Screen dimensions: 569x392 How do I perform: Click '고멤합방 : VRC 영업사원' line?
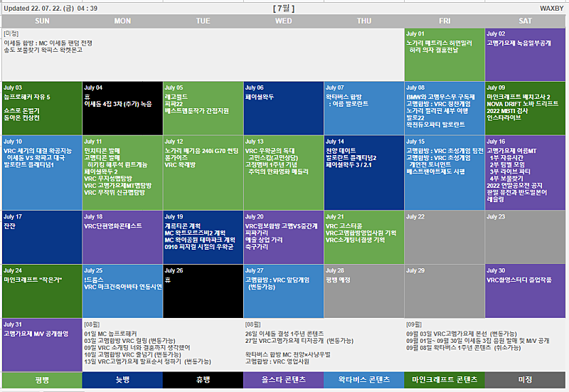(277, 361)
